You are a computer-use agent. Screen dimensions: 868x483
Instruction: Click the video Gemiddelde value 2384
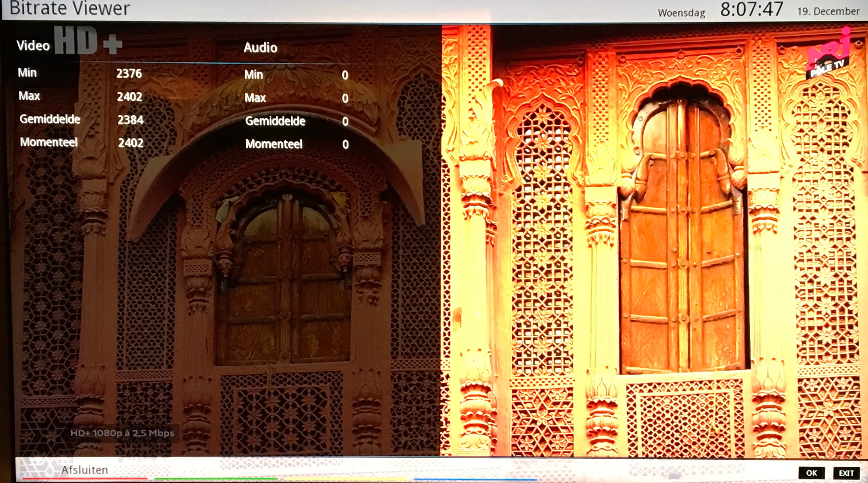pos(130,120)
